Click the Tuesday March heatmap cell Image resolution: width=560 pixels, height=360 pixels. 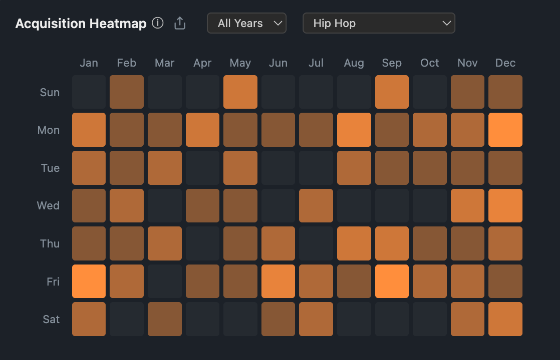click(165, 168)
